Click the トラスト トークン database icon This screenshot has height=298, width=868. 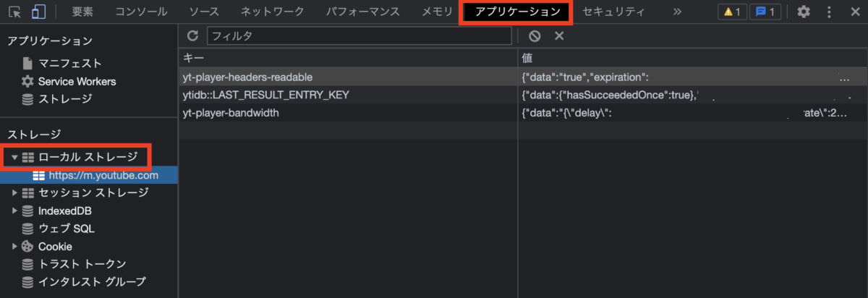[27, 264]
